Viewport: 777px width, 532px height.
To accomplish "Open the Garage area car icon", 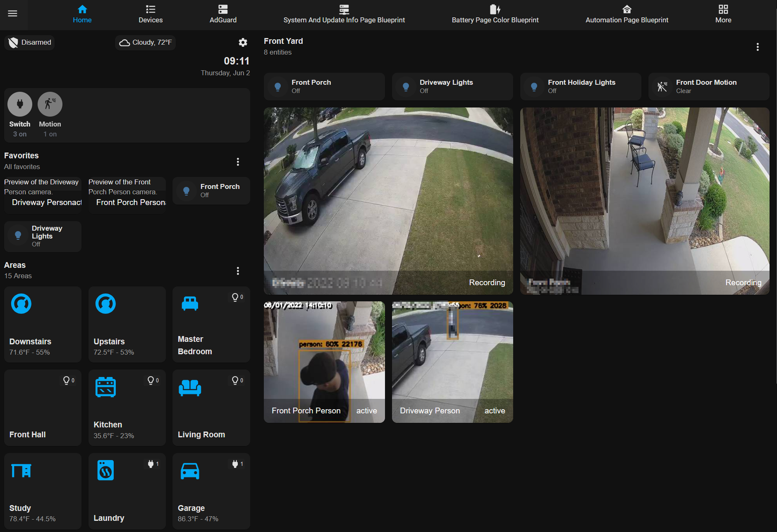I will [x=190, y=471].
